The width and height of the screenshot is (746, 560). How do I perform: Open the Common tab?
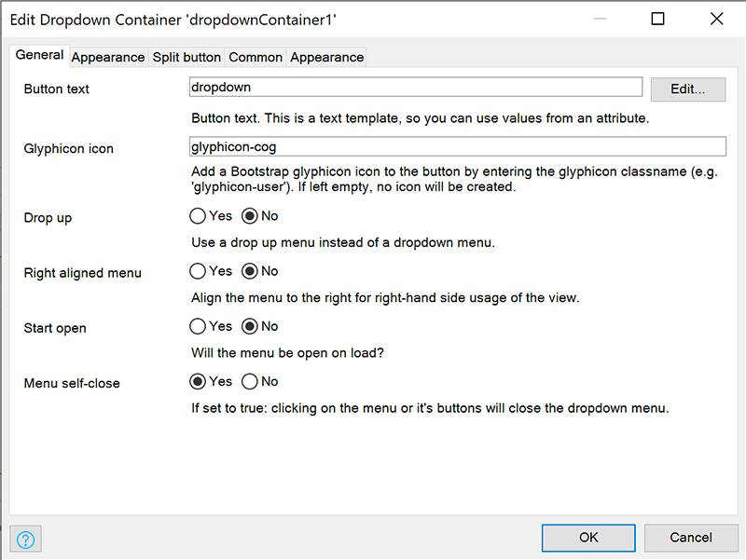tap(256, 58)
